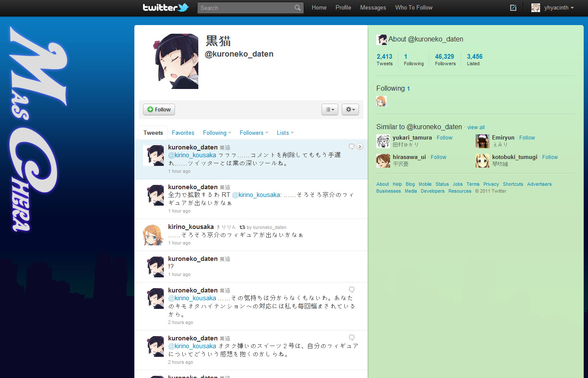This screenshot has width=588, height=378.
Task: Click the magnifier icon in the search box
Action: coord(298,8)
